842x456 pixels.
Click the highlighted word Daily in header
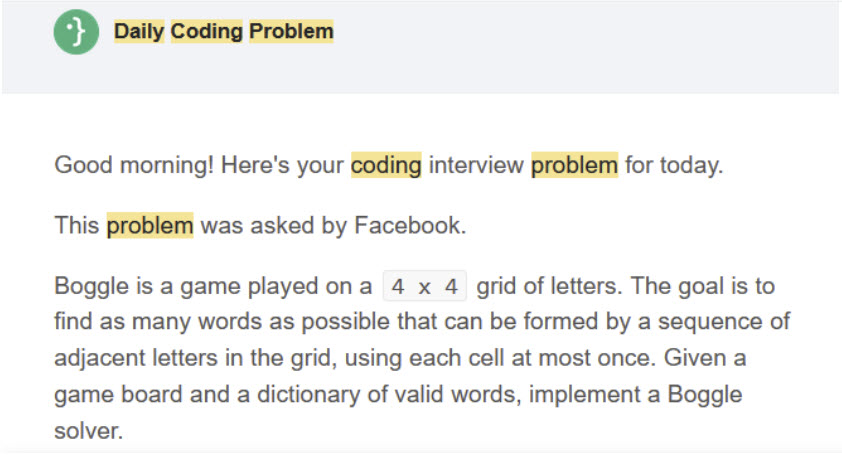click(x=139, y=31)
